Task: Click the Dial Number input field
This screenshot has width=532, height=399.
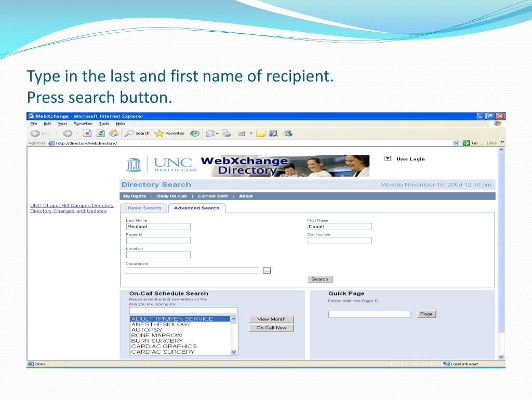Action: coord(340,241)
